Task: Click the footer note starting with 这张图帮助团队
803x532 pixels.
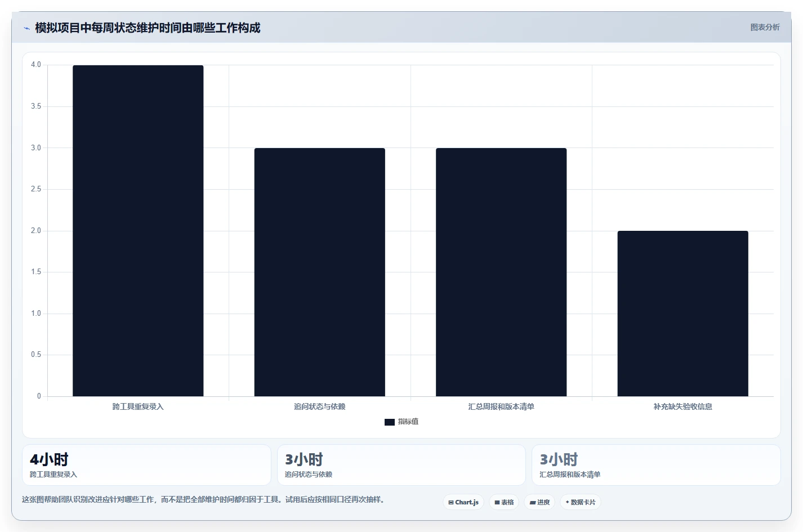Action: (205, 500)
